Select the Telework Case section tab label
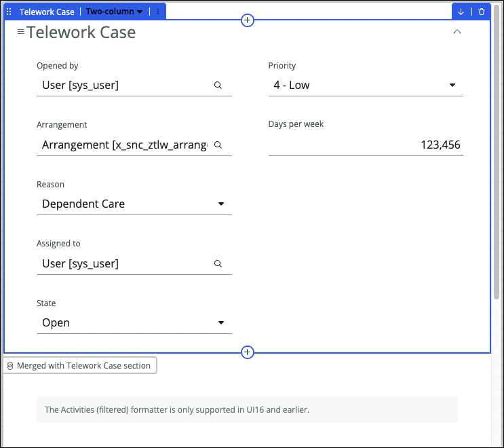The image size is (504, 448). pyautogui.click(x=47, y=12)
